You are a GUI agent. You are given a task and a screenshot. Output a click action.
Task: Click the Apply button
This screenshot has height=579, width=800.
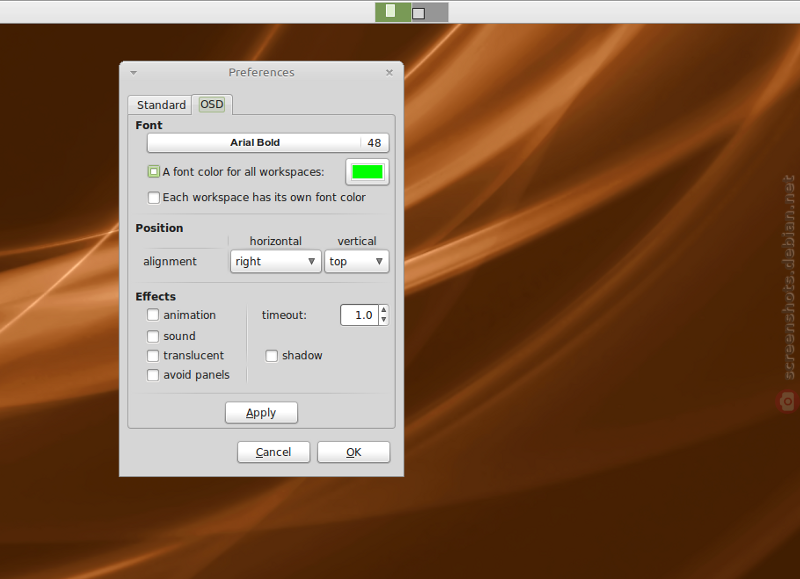pyautogui.click(x=261, y=413)
